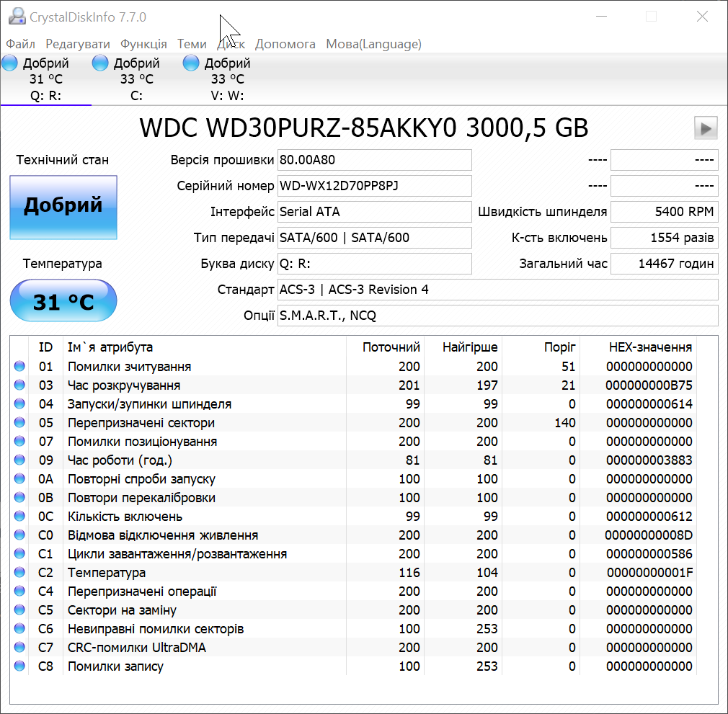Click the next disk arrow button
This screenshot has width=728, height=714.
click(706, 128)
